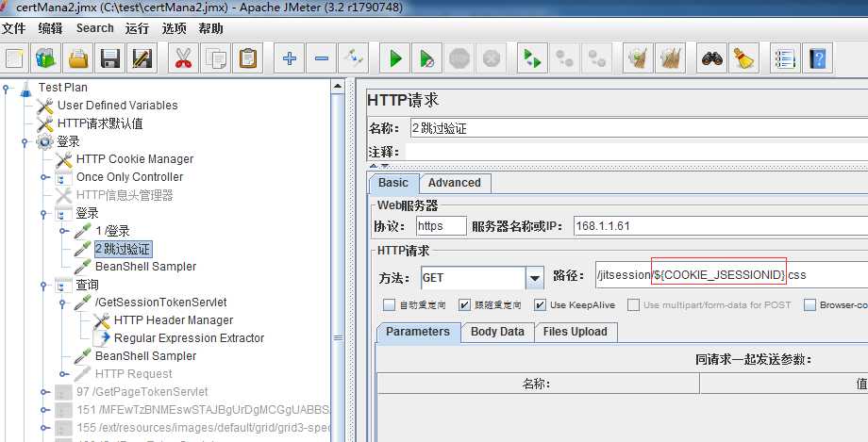Open the Function Helper dialog icon

[x=785, y=58]
